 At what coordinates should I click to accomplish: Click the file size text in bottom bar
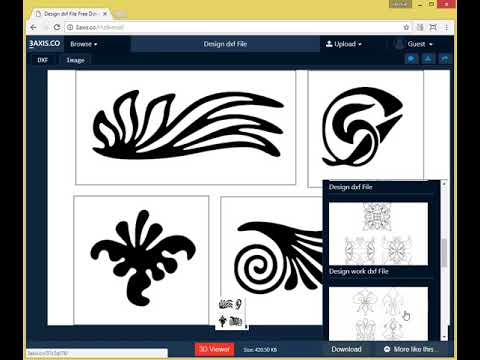pyautogui.click(x=260, y=350)
